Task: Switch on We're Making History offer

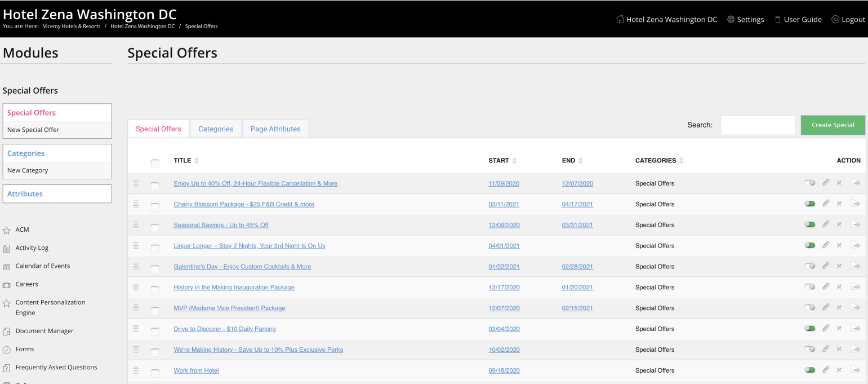Action: click(x=810, y=349)
